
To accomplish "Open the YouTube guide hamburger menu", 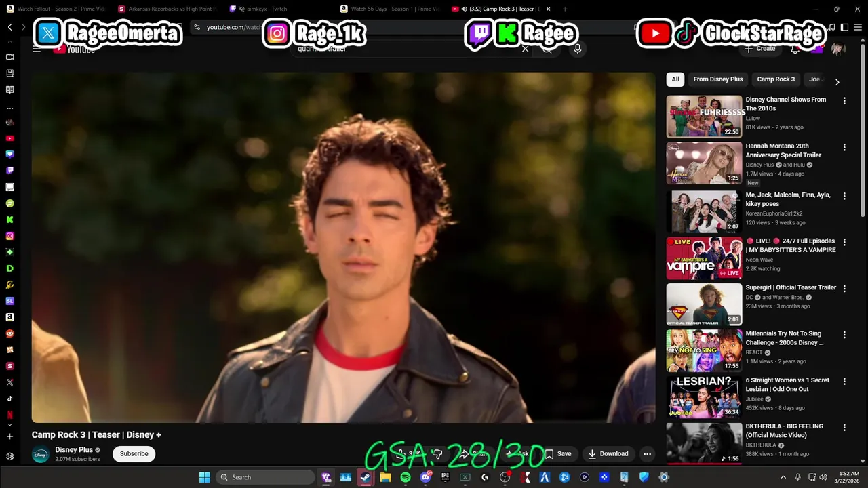I will (37, 49).
